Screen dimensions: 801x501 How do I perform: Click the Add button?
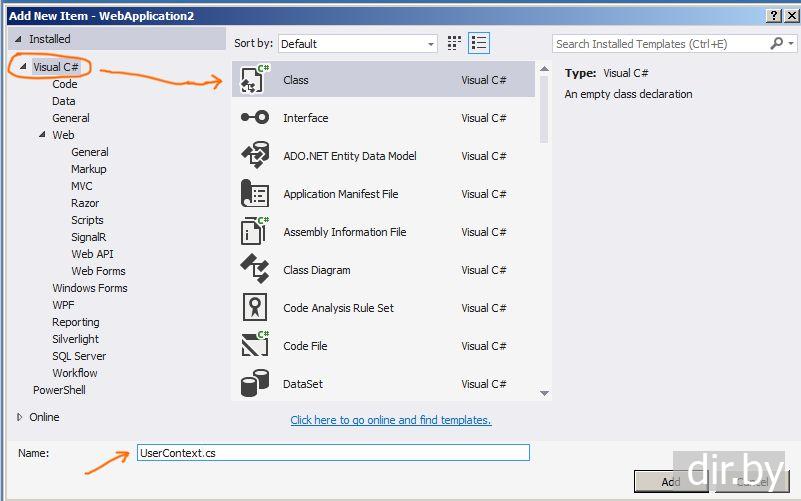671,482
